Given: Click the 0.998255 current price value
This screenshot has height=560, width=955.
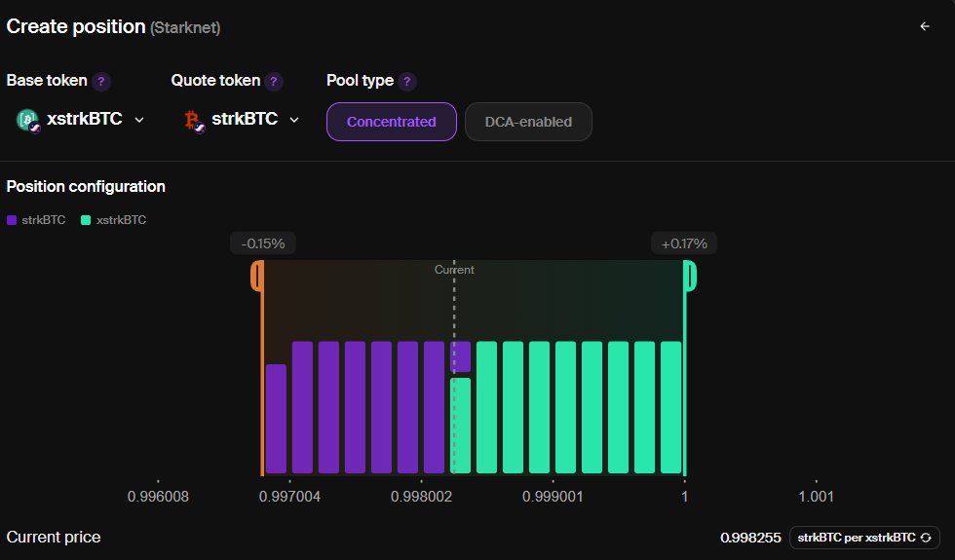Looking at the screenshot, I should click(x=750, y=538).
